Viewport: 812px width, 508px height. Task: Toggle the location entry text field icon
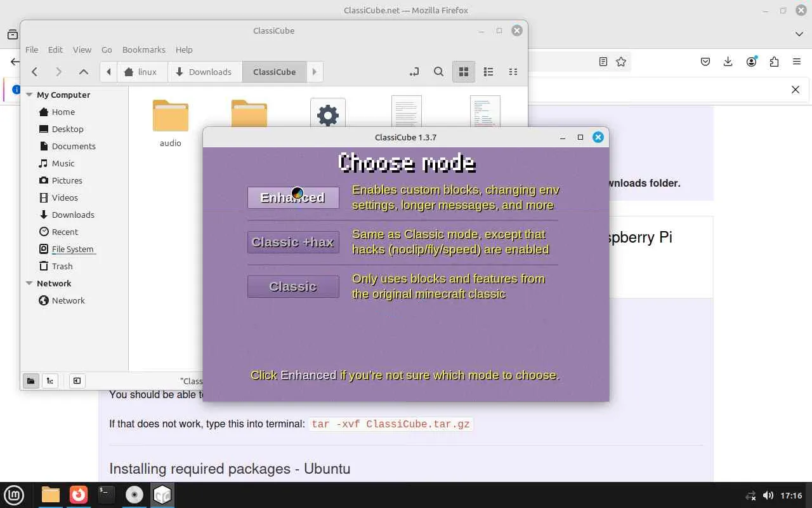click(414, 72)
